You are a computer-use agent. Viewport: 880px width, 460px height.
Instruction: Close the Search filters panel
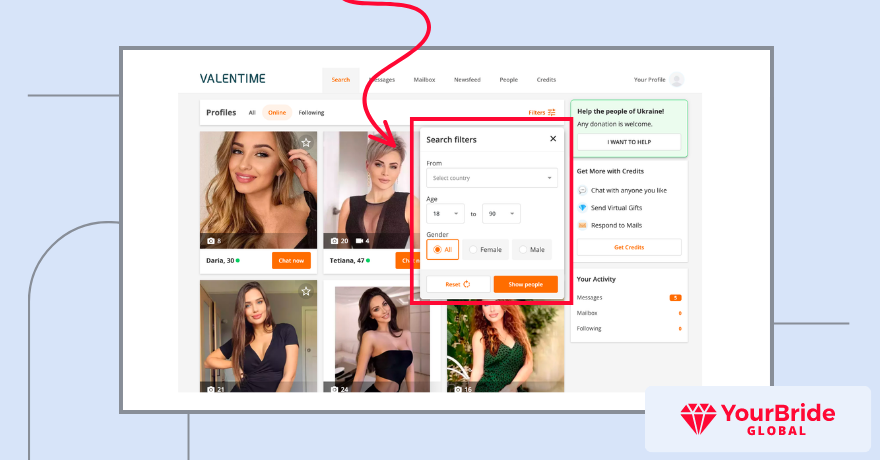[553, 139]
